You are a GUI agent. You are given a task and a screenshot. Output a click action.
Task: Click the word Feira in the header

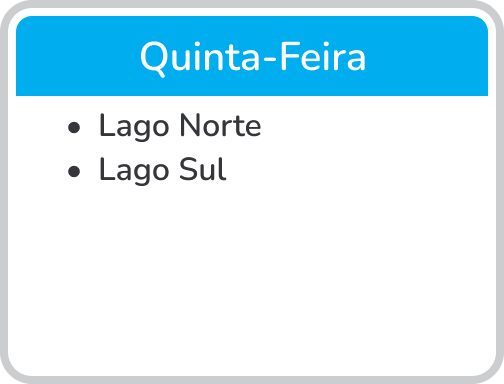coord(323,56)
